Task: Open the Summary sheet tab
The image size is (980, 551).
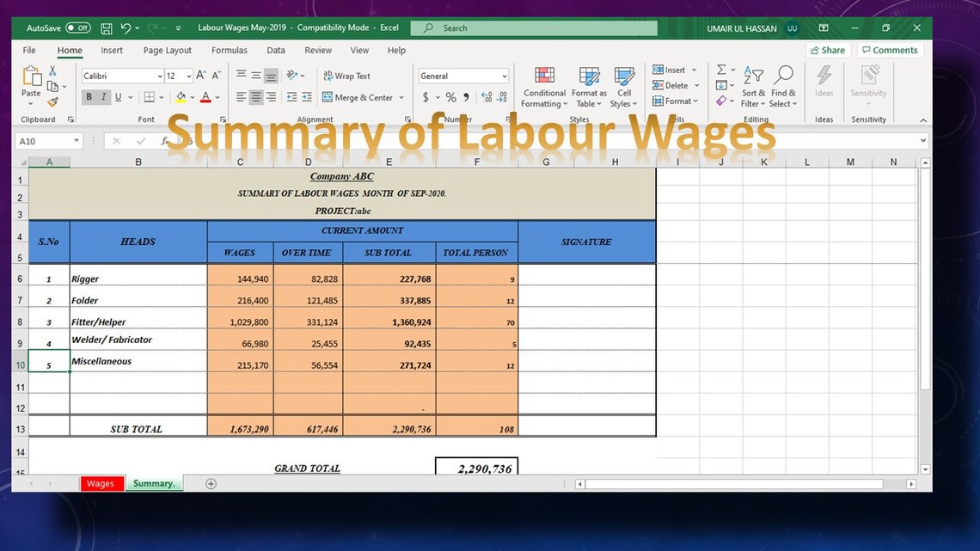Action: (x=154, y=483)
